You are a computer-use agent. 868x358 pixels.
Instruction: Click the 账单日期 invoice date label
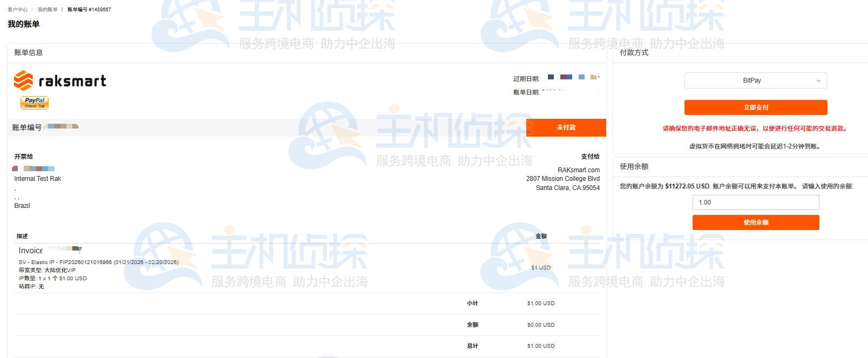coord(526,92)
